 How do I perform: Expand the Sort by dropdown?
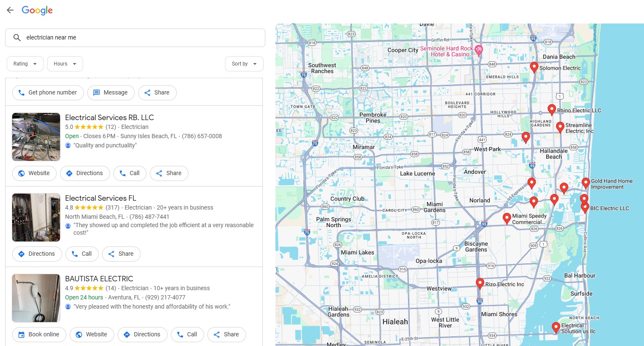point(244,64)
